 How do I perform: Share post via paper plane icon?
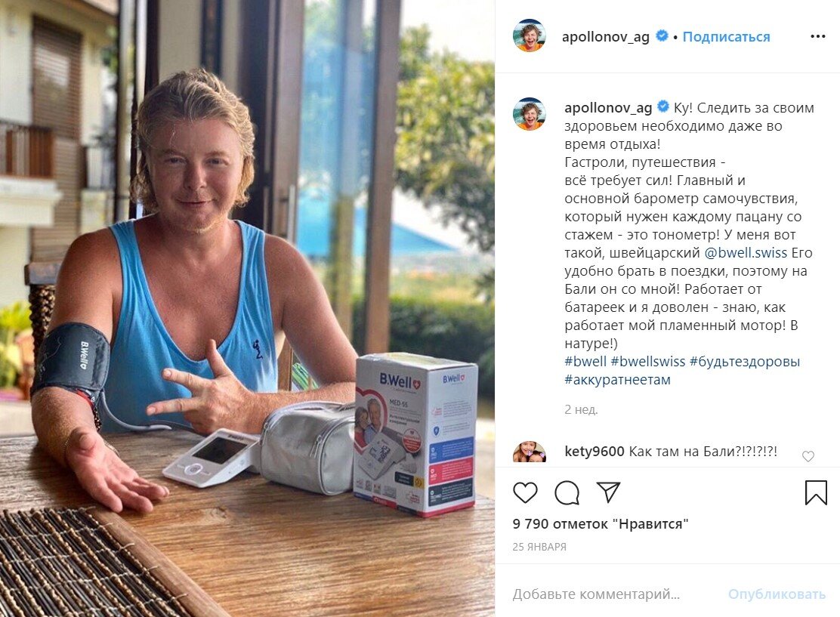coord(608,492)
